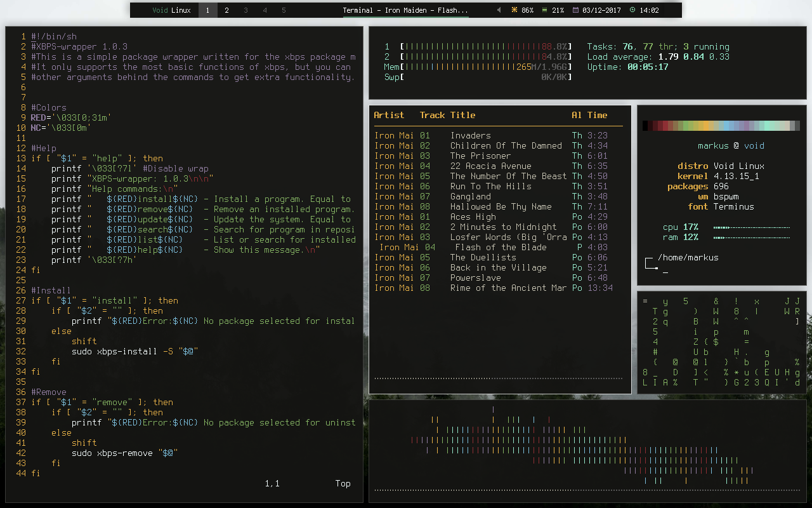Screen dimensions: 812x508
Task: Click the packages 696 line
Action: point(698,186)
